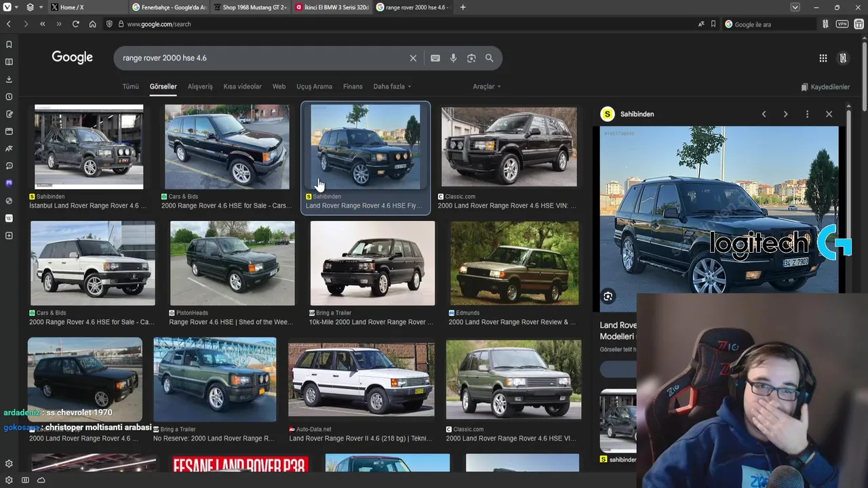Open Downloads panel in sidebar
Image resolution: width=868 pixels, height=488 pixels.
tap(9, 79)
